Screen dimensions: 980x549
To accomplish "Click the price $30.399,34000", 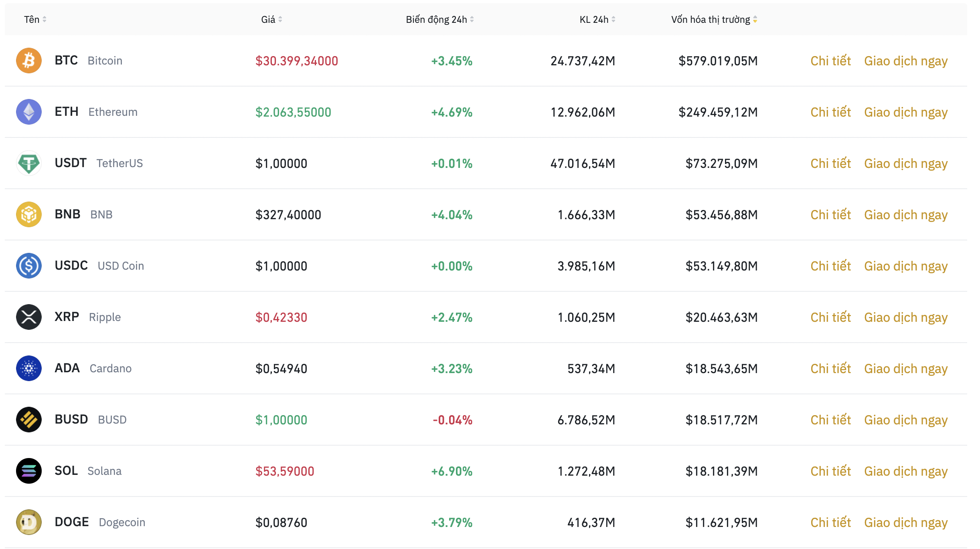I will (x=297, y=61).
